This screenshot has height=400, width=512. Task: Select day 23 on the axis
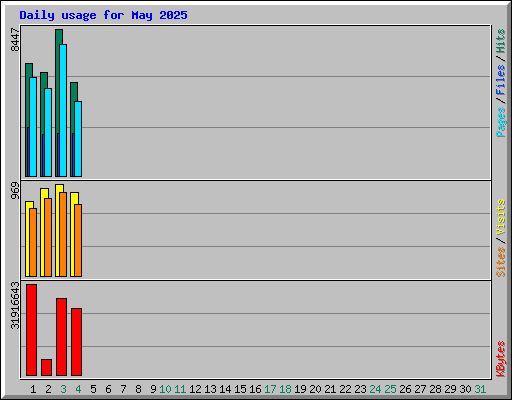(x=360, y=389)
